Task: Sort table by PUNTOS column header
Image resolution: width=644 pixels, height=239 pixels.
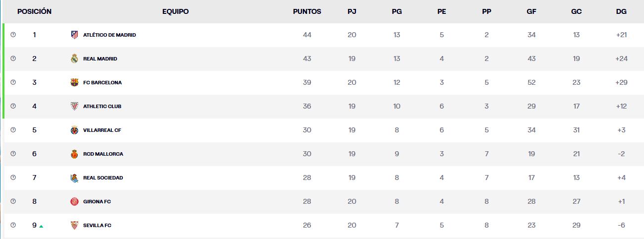Action: click(307, 11)
